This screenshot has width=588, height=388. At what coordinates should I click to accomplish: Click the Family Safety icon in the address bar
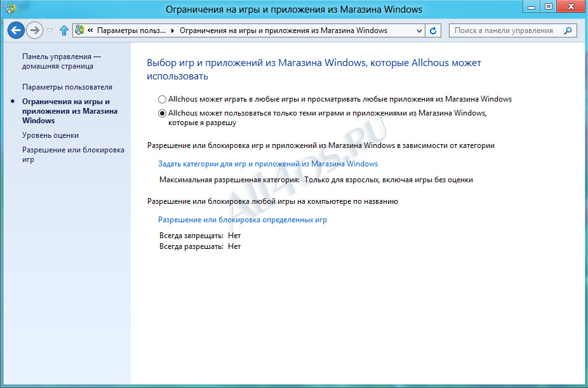tap(79, 30)
